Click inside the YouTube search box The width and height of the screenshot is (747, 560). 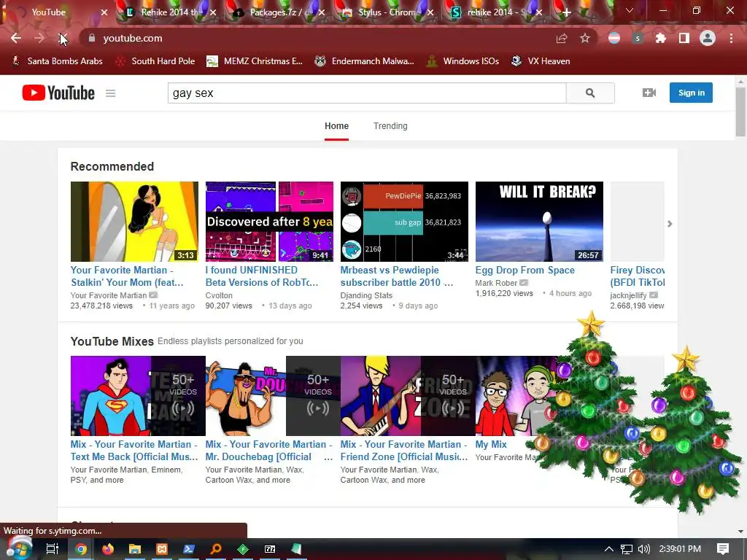(367, 93)
